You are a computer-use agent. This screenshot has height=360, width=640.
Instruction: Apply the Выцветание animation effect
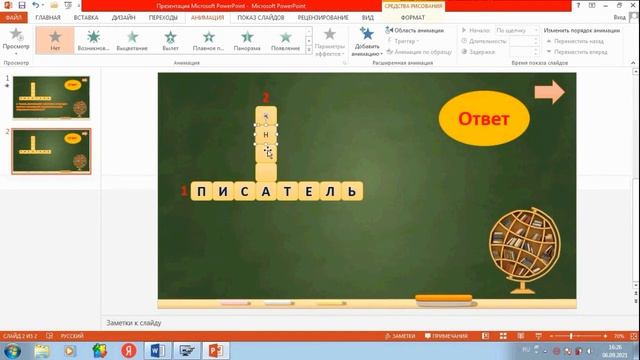(132, 40)
